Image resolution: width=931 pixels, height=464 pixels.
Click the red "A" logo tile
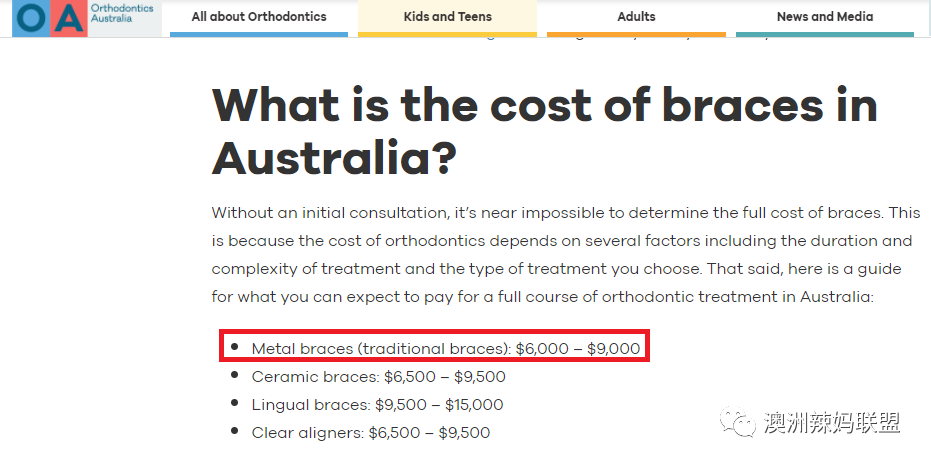pos(69,18)
